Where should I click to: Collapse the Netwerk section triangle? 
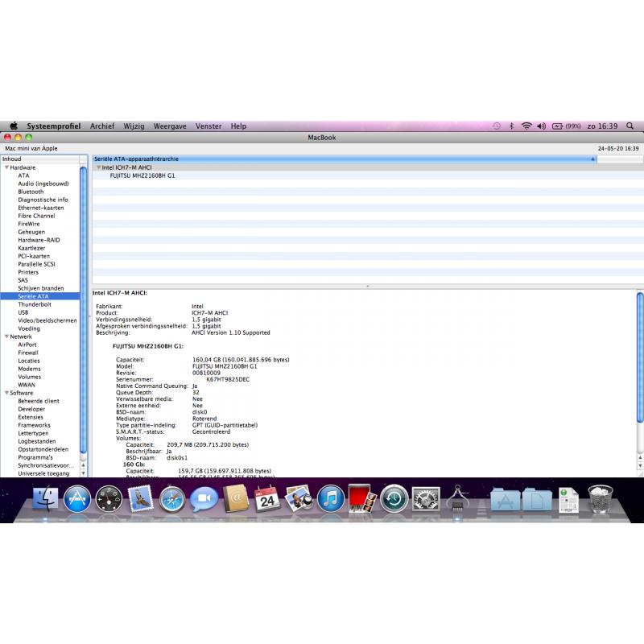6,336
